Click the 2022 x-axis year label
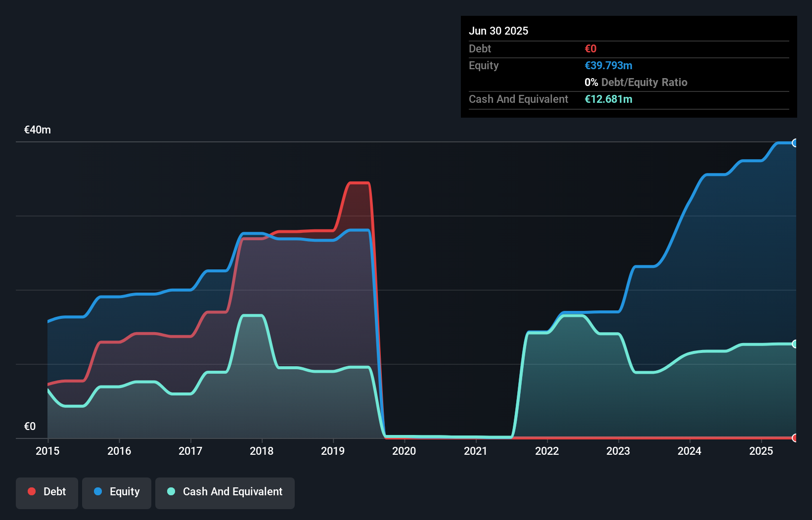Screen dimensions: 812x520 [x=547, y=451]
